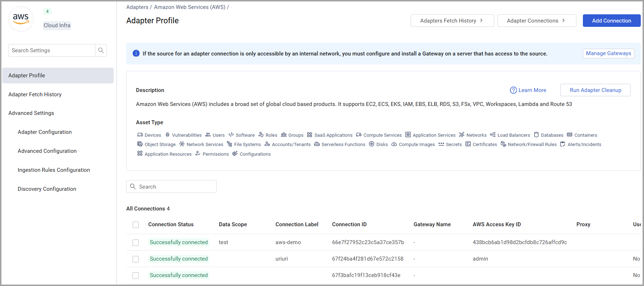Click the Connection Status column header

click(x=171, y=224)
